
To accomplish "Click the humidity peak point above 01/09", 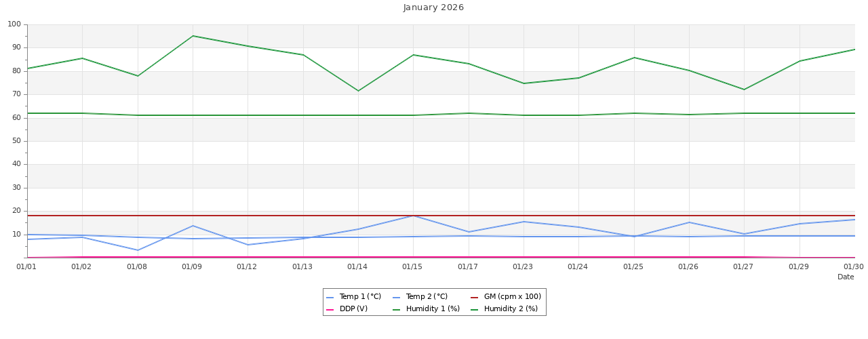I will coord(193,36).
